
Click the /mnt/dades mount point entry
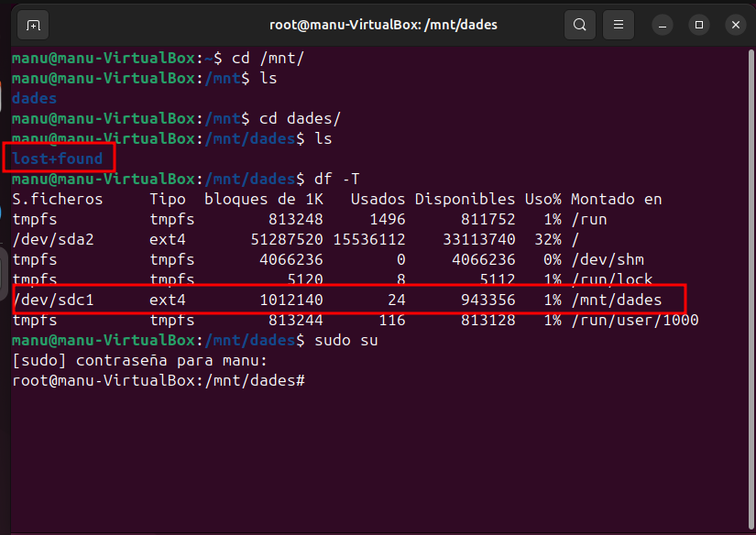click(x=616, y=300)
